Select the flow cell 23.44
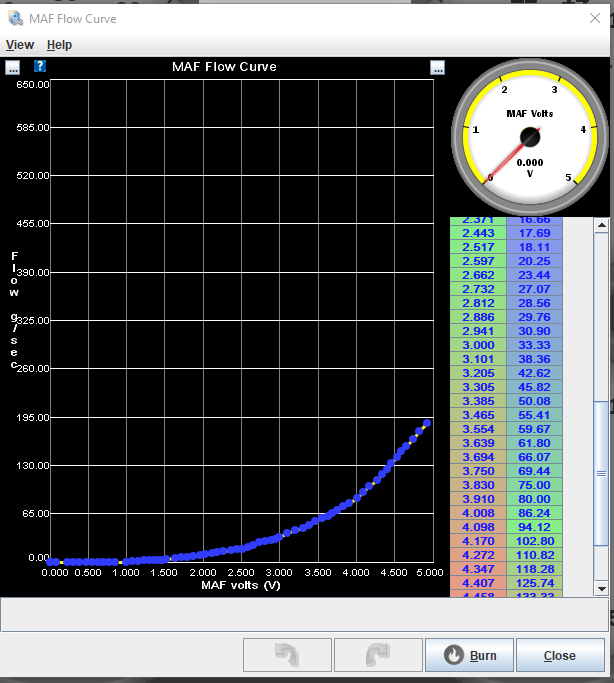Screen dimensions: 614x683 tap(534, 275)
